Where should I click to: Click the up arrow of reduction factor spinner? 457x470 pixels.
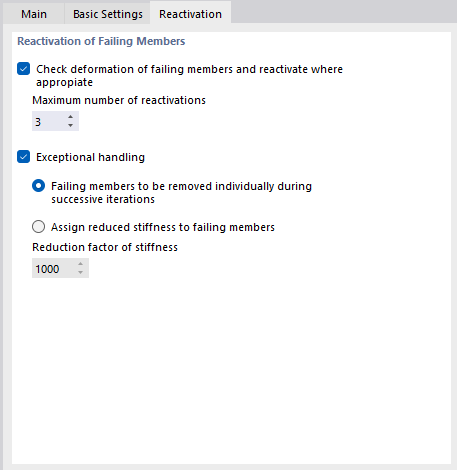tap(80, 264)
